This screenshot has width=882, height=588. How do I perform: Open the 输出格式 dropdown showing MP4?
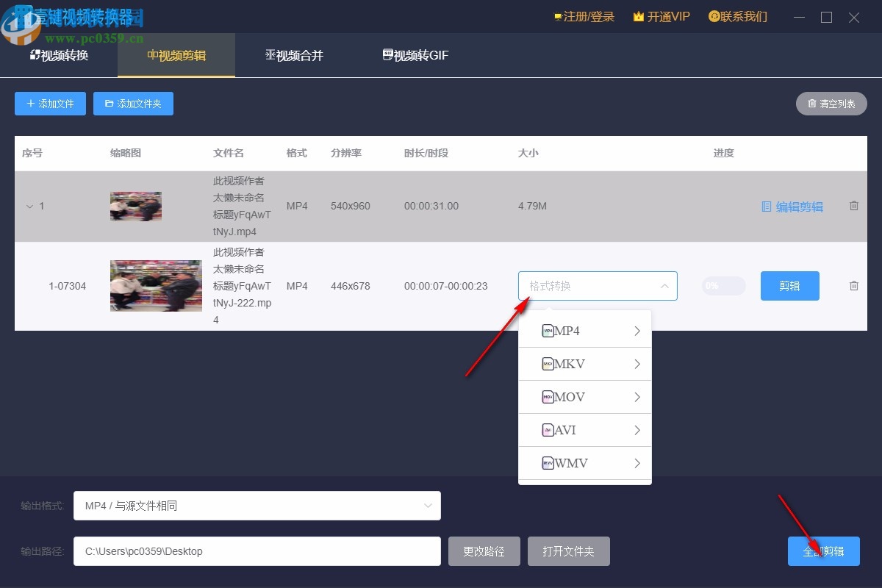256,505
